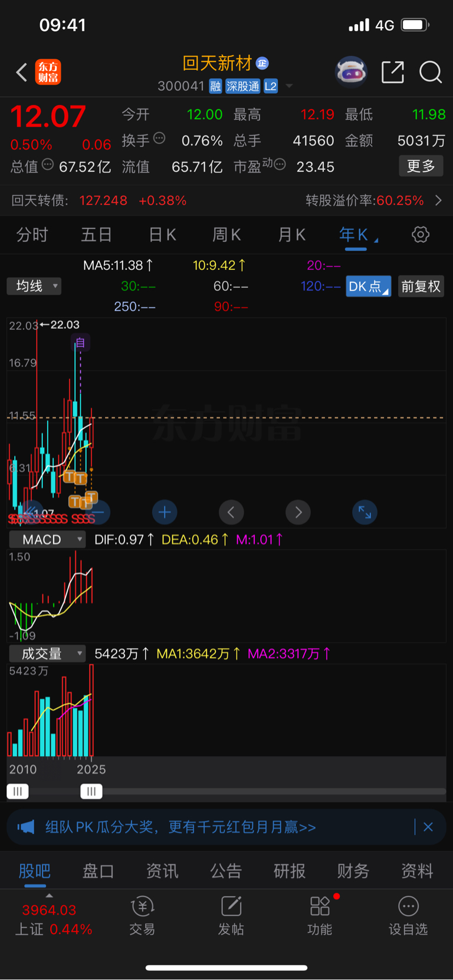Open the 组队PK瓜分大奖 promotion banner

click(x=226, y=827)
